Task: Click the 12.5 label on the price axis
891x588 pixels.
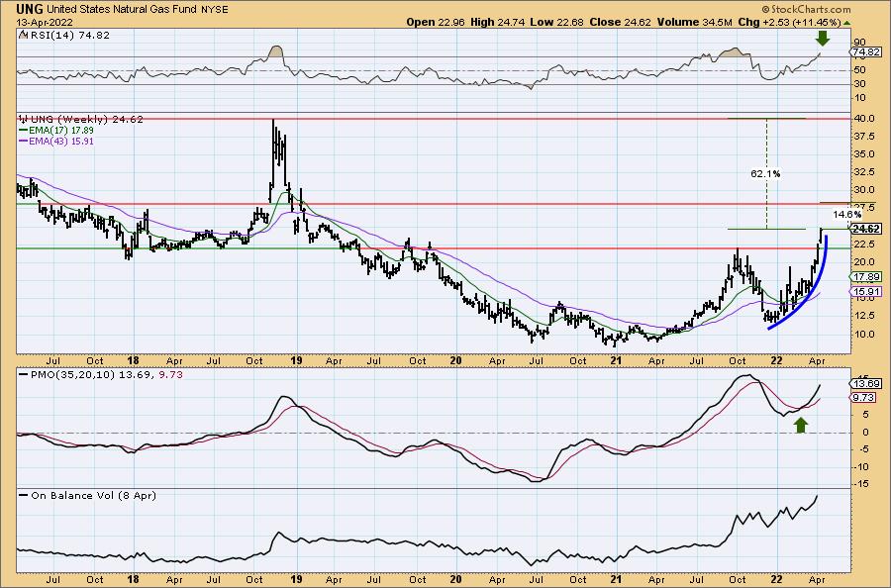Action: pos(863,316)
